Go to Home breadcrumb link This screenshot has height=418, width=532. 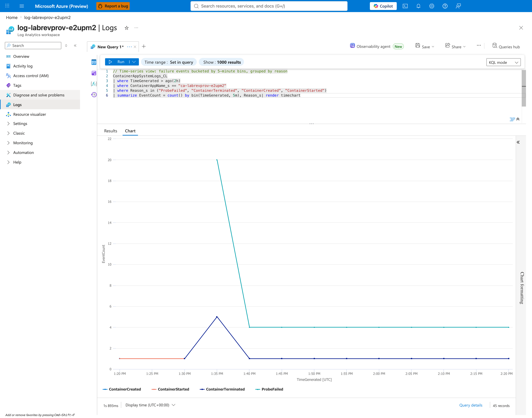12,18
